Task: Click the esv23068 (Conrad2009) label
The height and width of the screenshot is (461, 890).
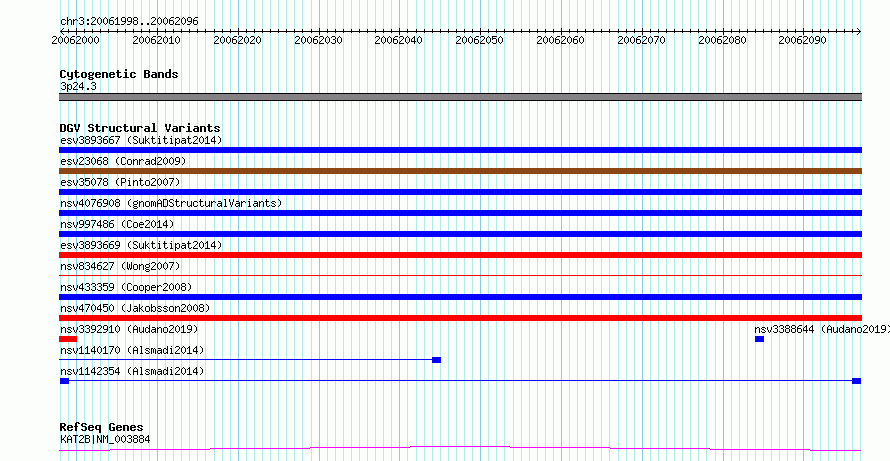Action: [x=123, y=161]
